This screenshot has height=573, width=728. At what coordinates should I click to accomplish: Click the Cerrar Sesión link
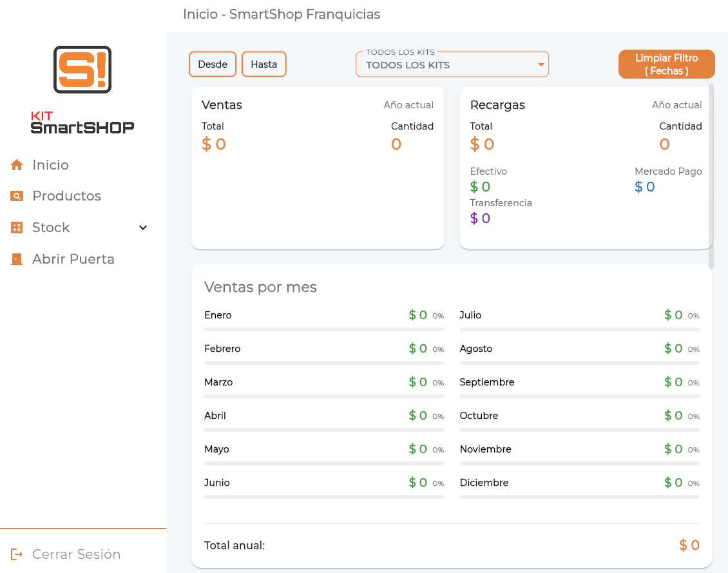(x=76, y=554)
